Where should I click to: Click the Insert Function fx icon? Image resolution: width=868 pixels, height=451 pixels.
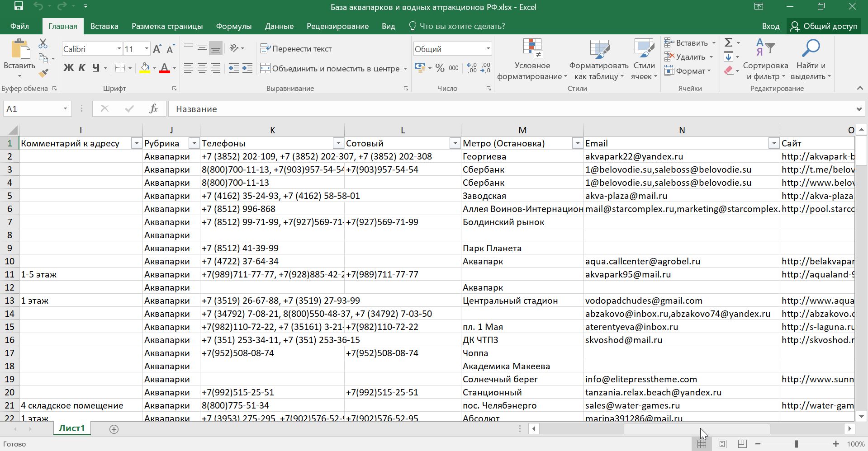click(x=153, y=109)
